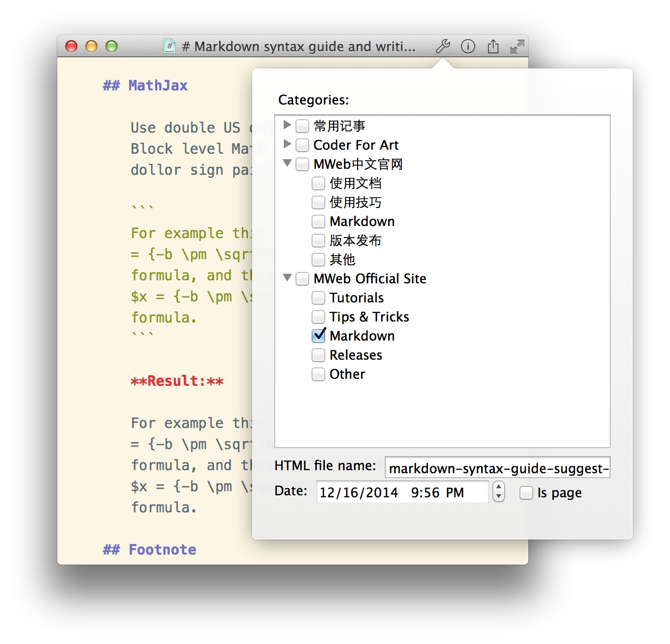The height and width of the screenshot is (644, 670).
Task: Click the share icon in title bar
Action: [x=493, y=46]
